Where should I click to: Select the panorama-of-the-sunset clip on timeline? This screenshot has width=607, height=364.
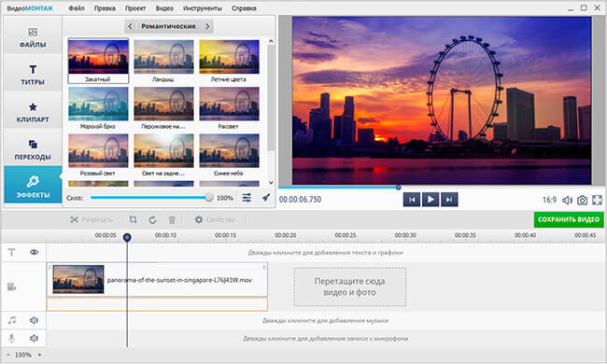click(x=157, y=280)
